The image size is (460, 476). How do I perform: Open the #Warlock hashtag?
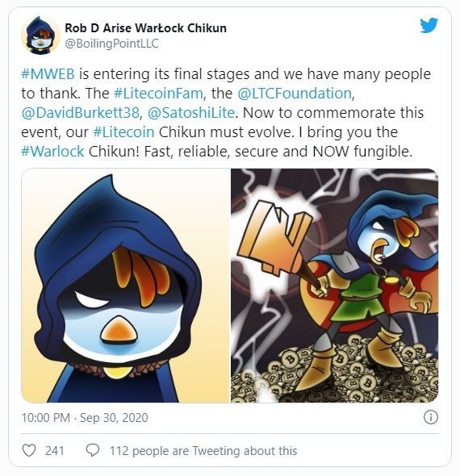coord(52,152)
